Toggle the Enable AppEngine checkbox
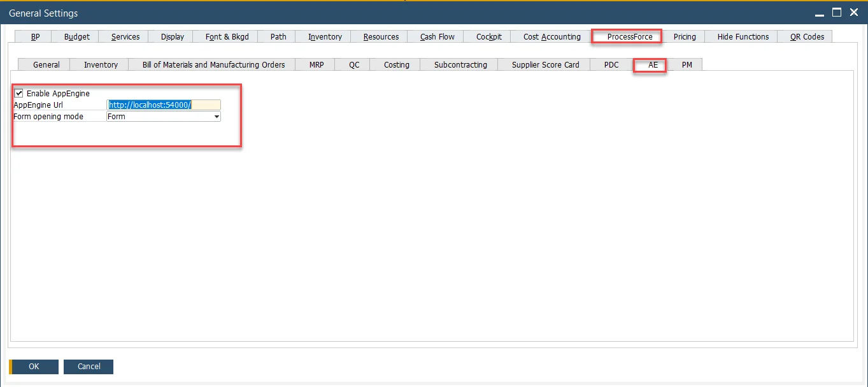The width and height of the screenshot is (868, 387). coord(18,93)
